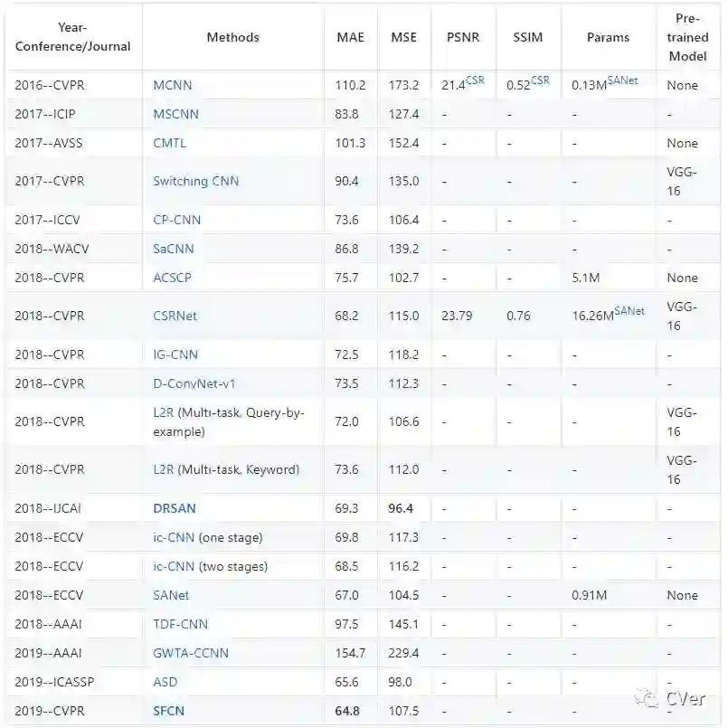Click the SaCNN method link
This screenshot has height=728, width=728.
[174, 249]
